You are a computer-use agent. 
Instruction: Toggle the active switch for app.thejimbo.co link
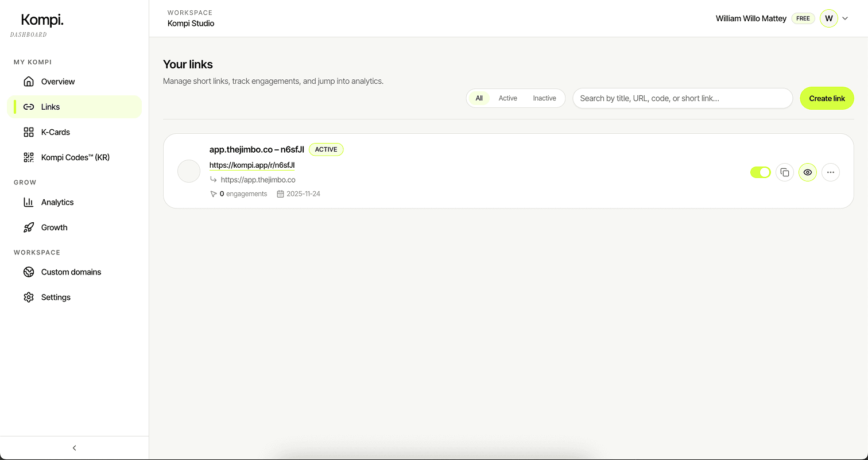pos(760,172)
